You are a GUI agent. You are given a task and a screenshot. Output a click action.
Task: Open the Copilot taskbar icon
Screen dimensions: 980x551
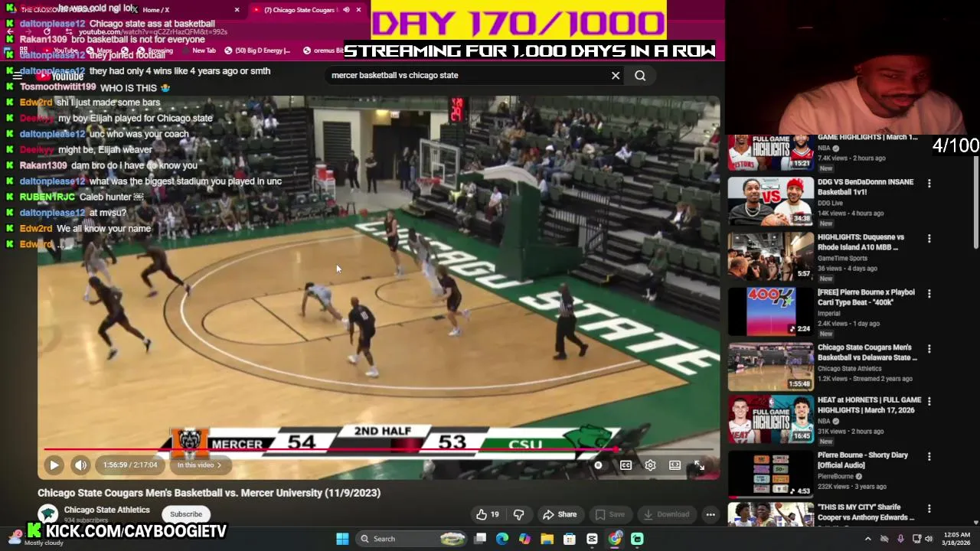pos(524,539)
